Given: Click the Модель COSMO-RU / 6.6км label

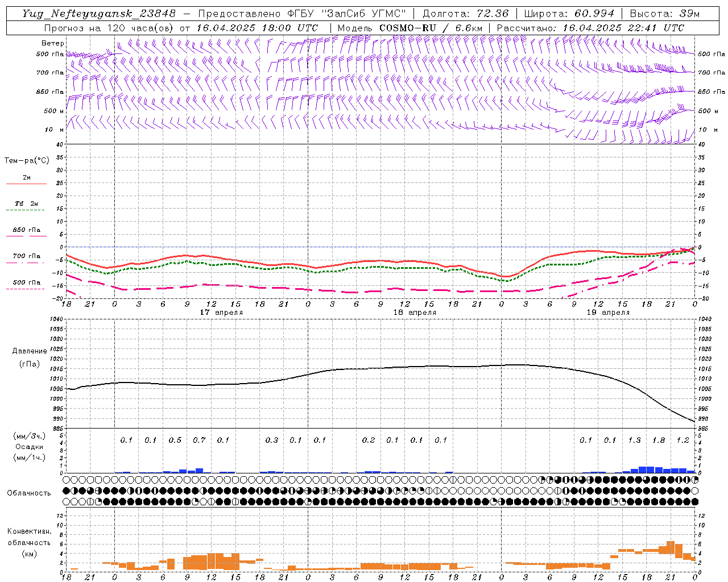Looking at the screenshot, I should point(410,28).
